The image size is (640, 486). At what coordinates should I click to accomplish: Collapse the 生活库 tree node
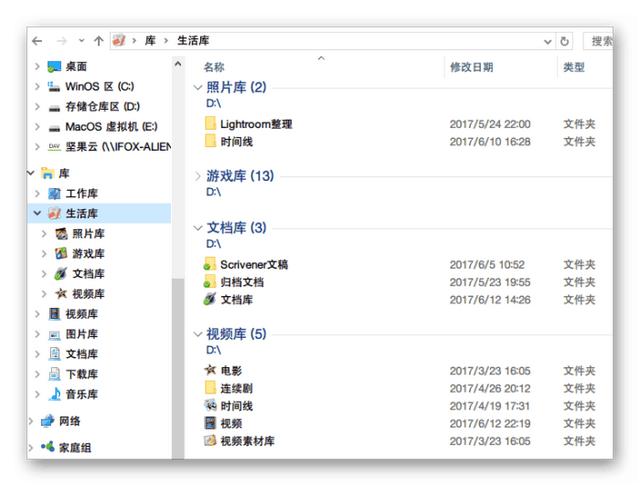37,213
